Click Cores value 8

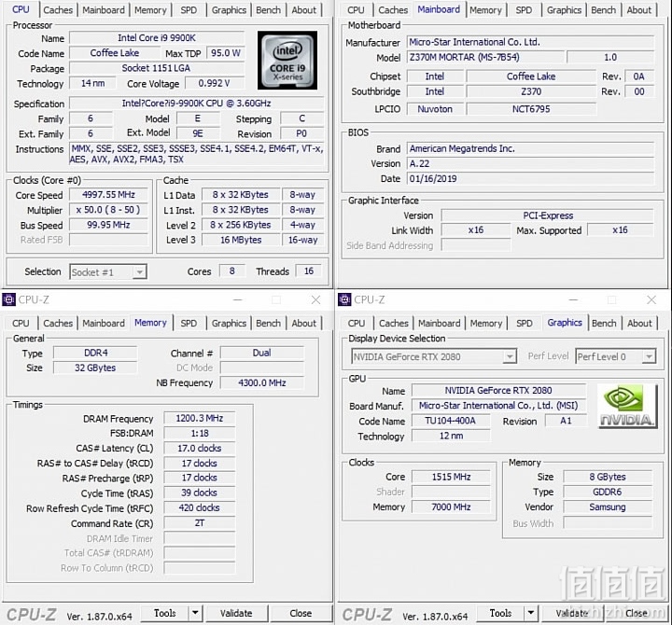pyautogui.click(x=231, y=271)
